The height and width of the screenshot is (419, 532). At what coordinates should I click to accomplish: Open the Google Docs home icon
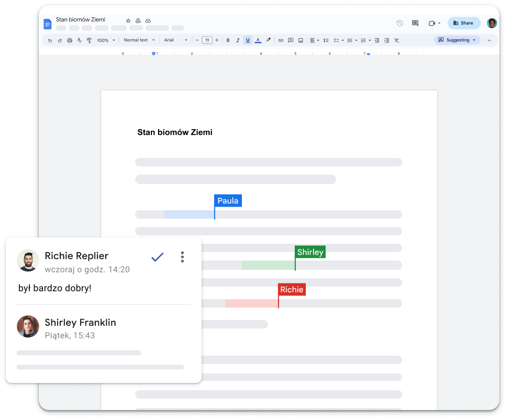[48, 24]
